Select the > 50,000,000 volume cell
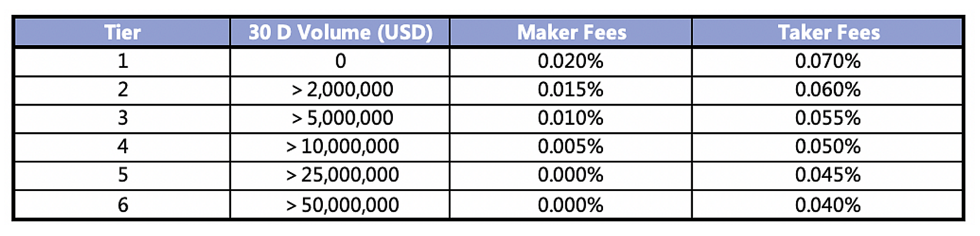This screenshot has width=980, height=236. 342,205
